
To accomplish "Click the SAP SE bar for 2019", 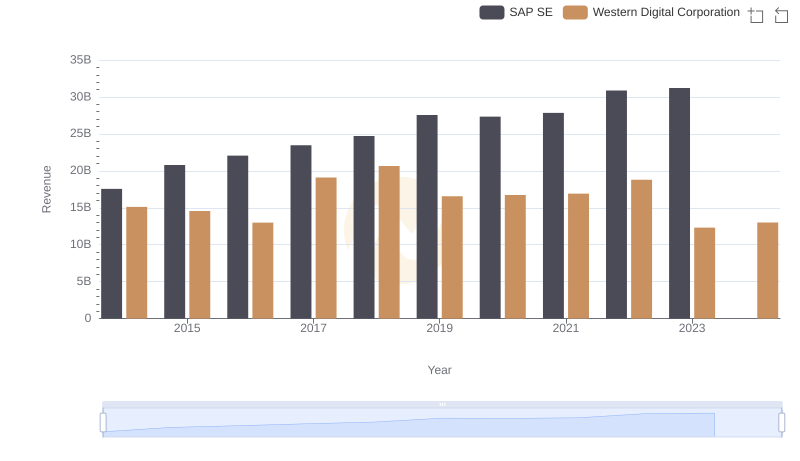I will point(427,217).
